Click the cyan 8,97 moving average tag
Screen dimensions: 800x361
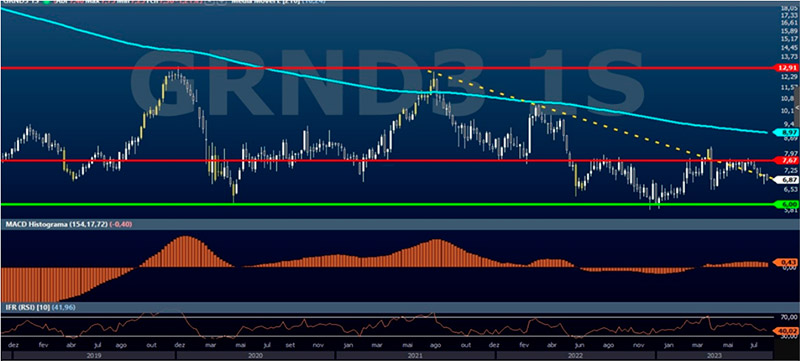tap(785, 133)
